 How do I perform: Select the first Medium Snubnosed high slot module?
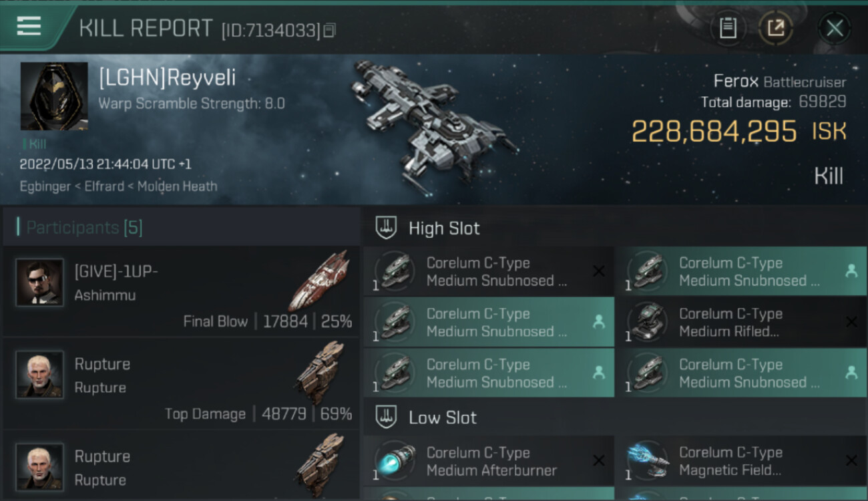(489, 272)
